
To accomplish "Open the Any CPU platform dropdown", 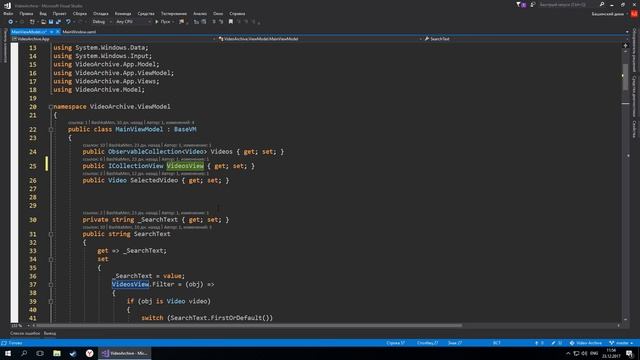I will (x=133, y=22).
